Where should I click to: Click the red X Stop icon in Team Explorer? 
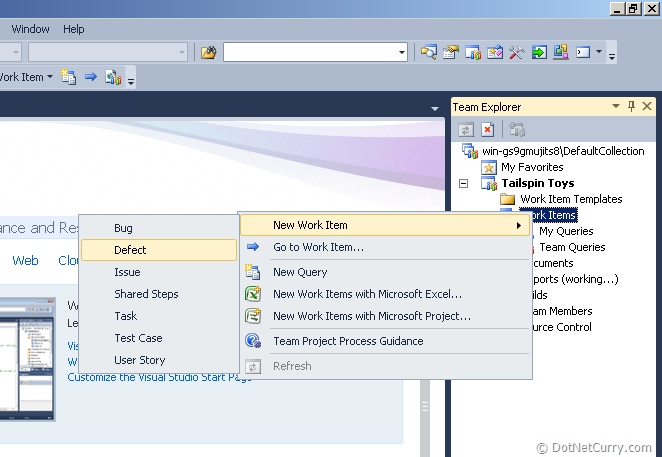[x=488, y=130]
